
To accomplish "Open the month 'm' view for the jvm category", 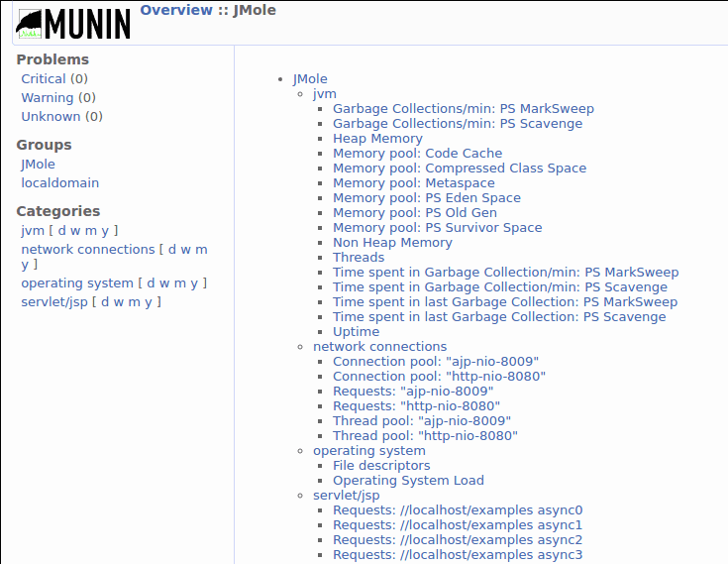I will [x=91, y=231].
